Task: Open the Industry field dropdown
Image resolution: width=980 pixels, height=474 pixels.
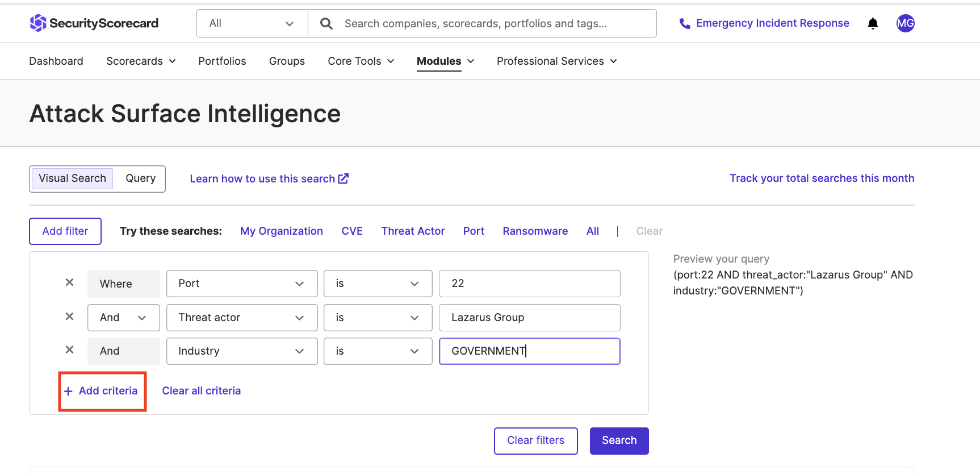Action: pos(242,351)
